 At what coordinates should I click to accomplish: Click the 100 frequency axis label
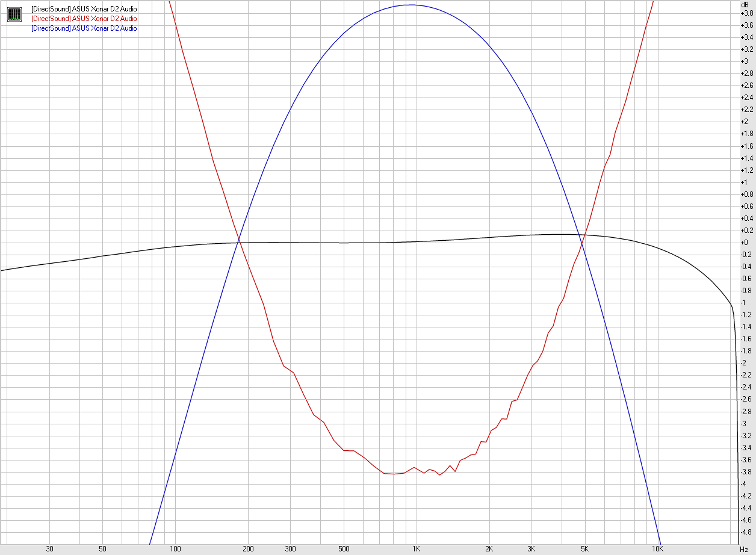(175, 549)
